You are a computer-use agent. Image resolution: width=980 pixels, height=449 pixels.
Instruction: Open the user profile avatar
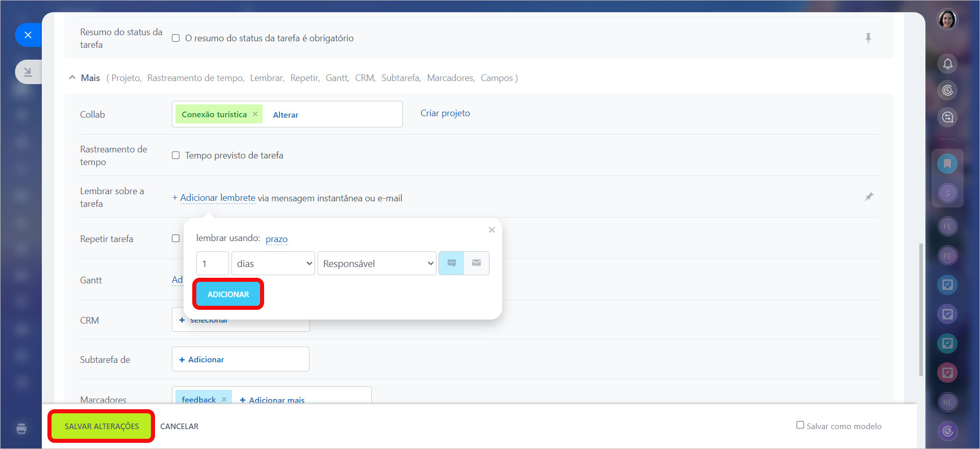[947, 19]
